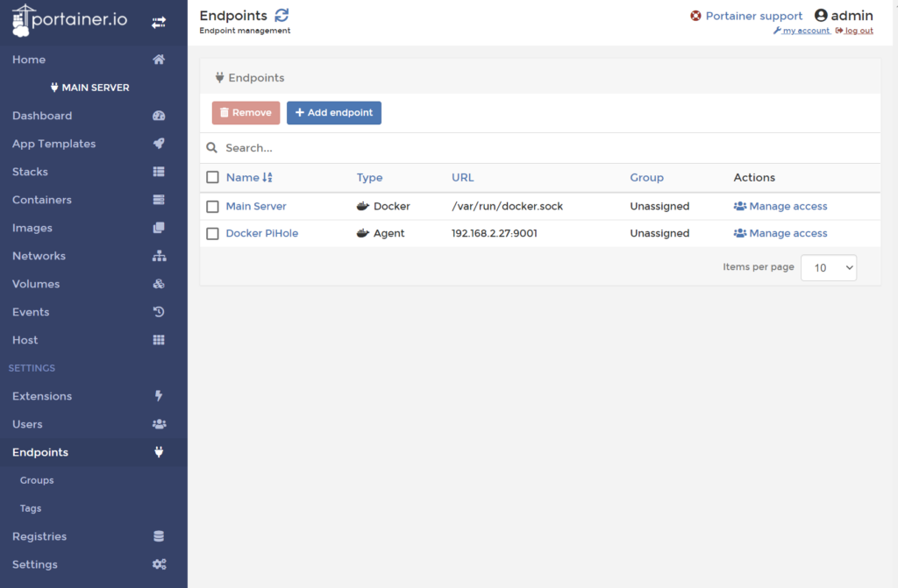Click the Home house icon in the sidebar
Screen dimensions: 898x588
[159, 60]
